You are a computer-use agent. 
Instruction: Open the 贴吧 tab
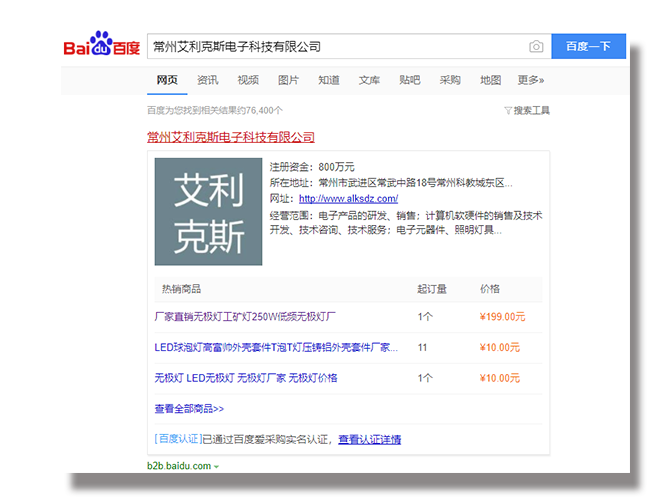(x=410, y=81)
